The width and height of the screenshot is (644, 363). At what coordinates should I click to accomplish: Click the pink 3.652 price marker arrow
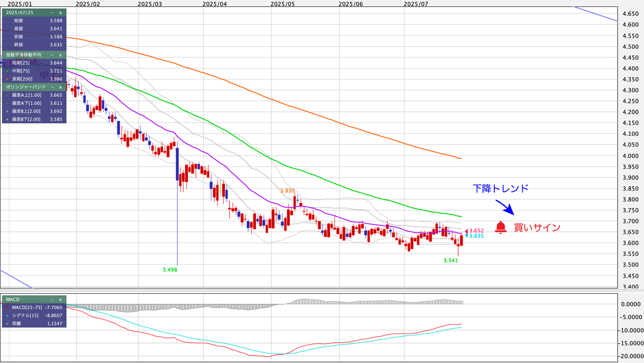(x=466, y=231)
